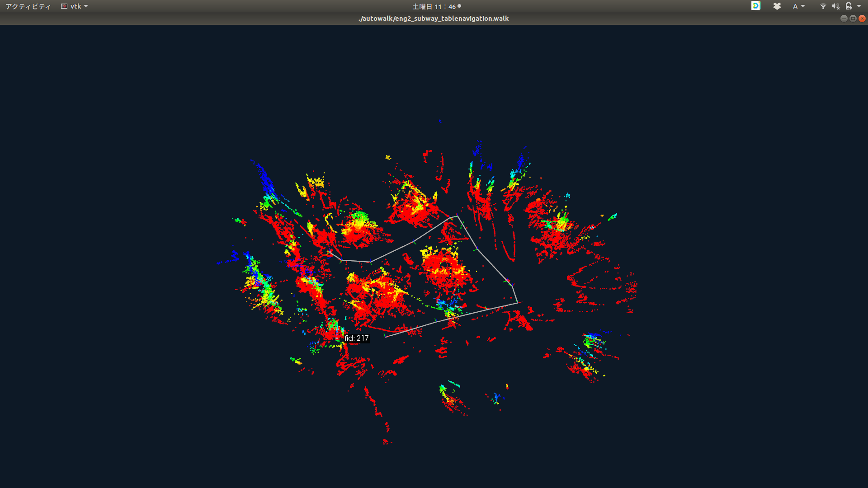Open the Synology Drive tray icon
868x488 pixels.
point(756,6)
